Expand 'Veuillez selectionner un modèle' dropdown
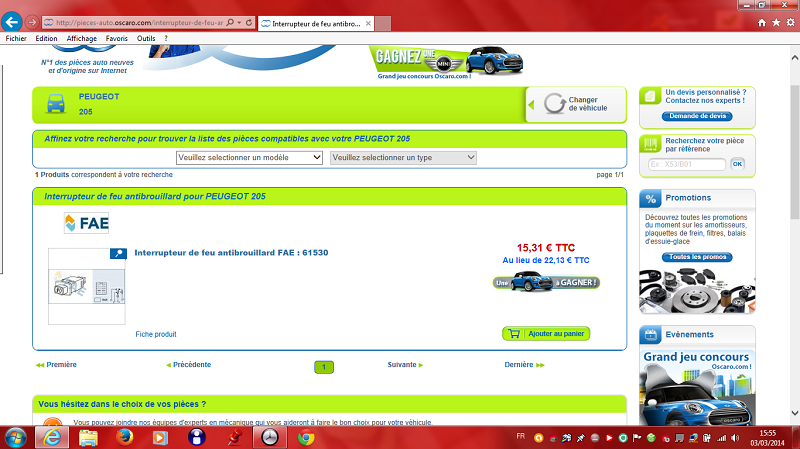Image resolution: width=800 pixels, height=449 pixels. [x=249, y=158]
